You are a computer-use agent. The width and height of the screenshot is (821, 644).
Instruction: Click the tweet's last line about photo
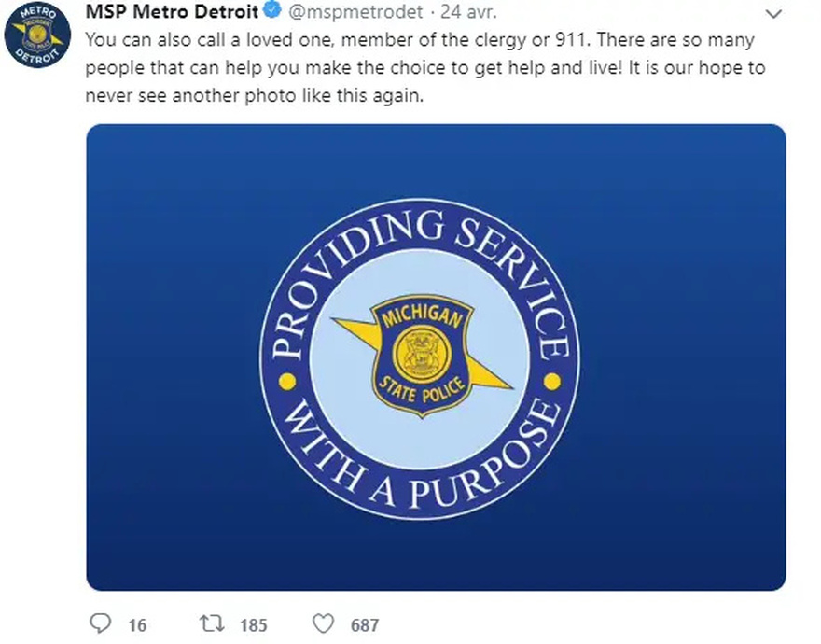(x=255, y=95)
